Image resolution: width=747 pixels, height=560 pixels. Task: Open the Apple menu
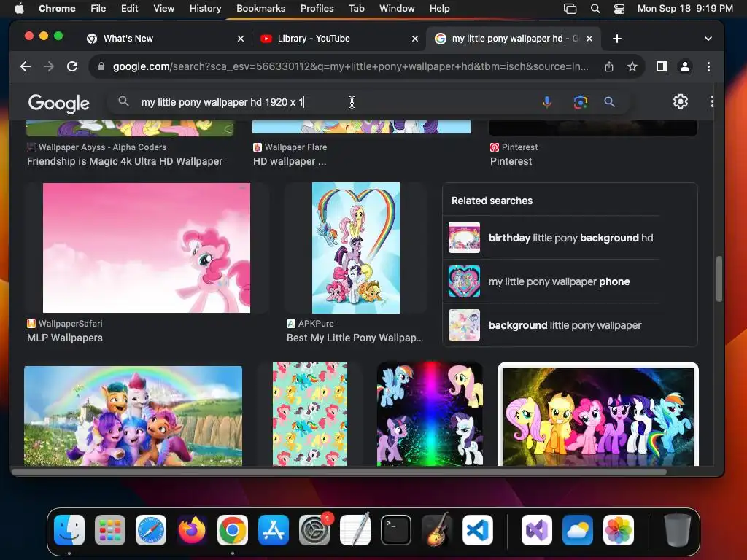tap(19, 9)
